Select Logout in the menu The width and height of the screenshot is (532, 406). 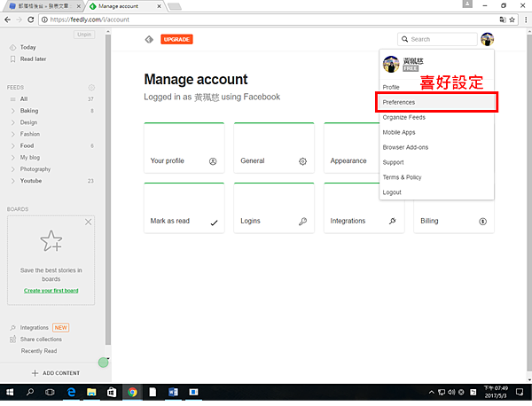pos(436,192)
